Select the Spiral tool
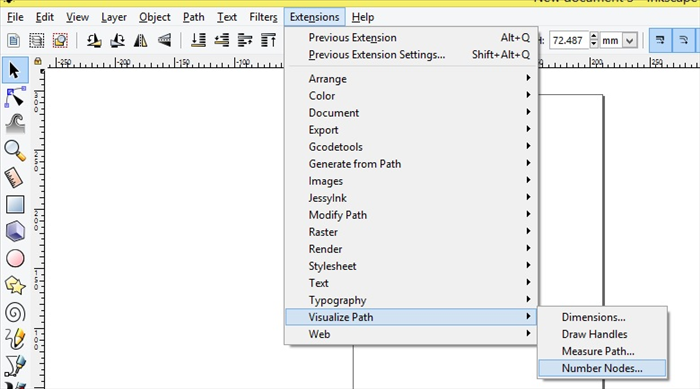The image size is (700, 389). pos(15,313)
